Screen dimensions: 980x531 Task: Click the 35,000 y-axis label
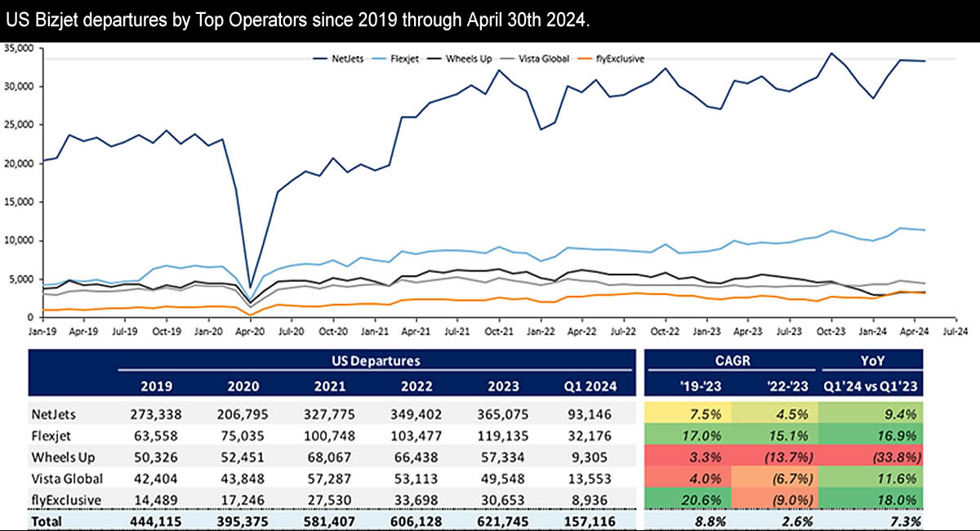[19, 49]
